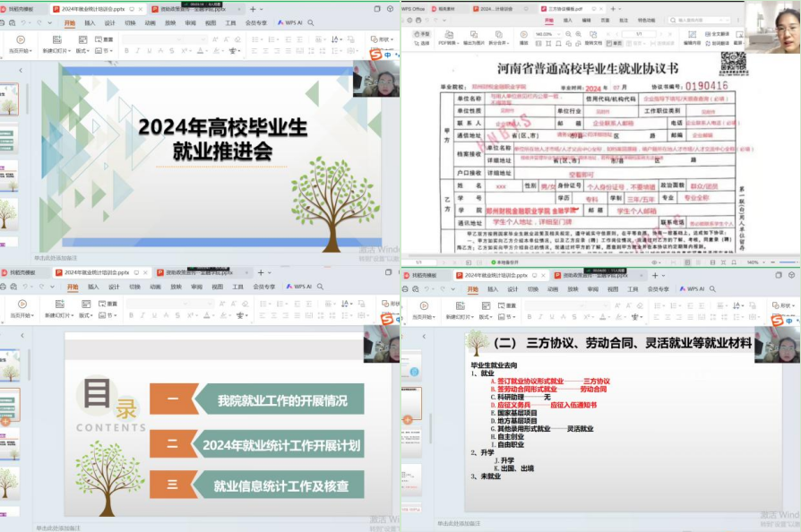Click the 播放 play icon in PDF window
This screenshot has width=801, height=532.
click(523, 34)
